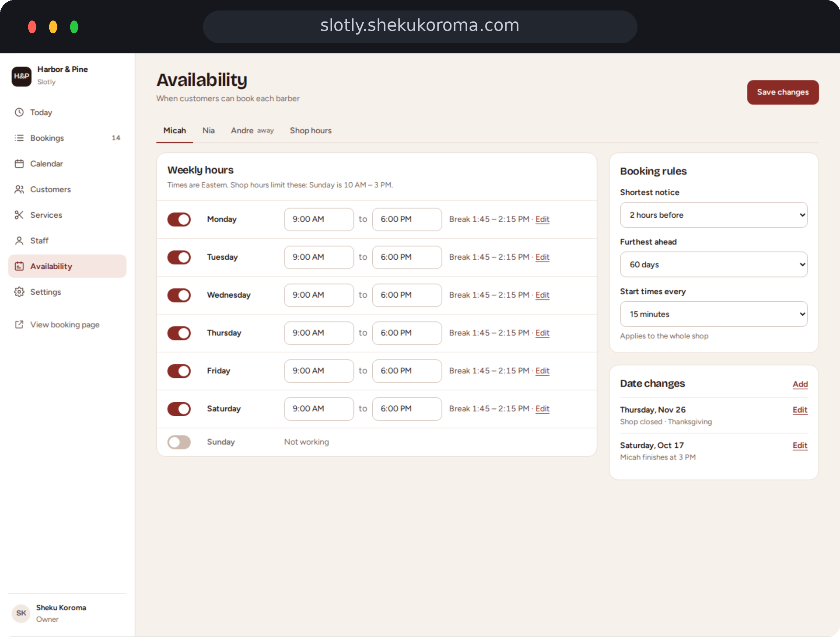The width and height of the screenshot is (840, 637).
Task: Click Monday's 9:00 AM start field
Action: (x=318, y=219)
